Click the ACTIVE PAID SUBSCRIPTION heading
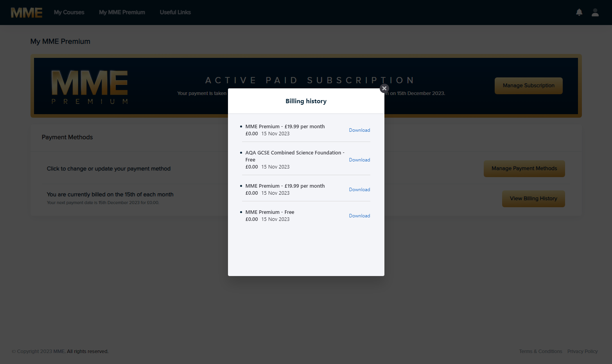The height and width of the screenshot is (364, 612). coord(310,81)
